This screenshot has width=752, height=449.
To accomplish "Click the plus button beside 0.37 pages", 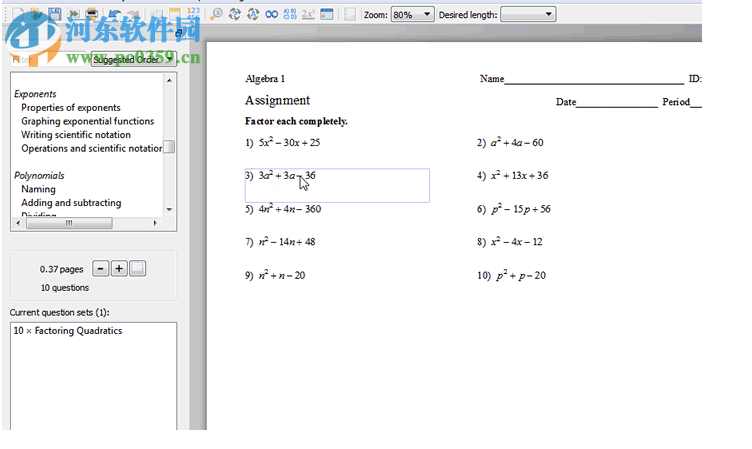I will coord(119,269).
